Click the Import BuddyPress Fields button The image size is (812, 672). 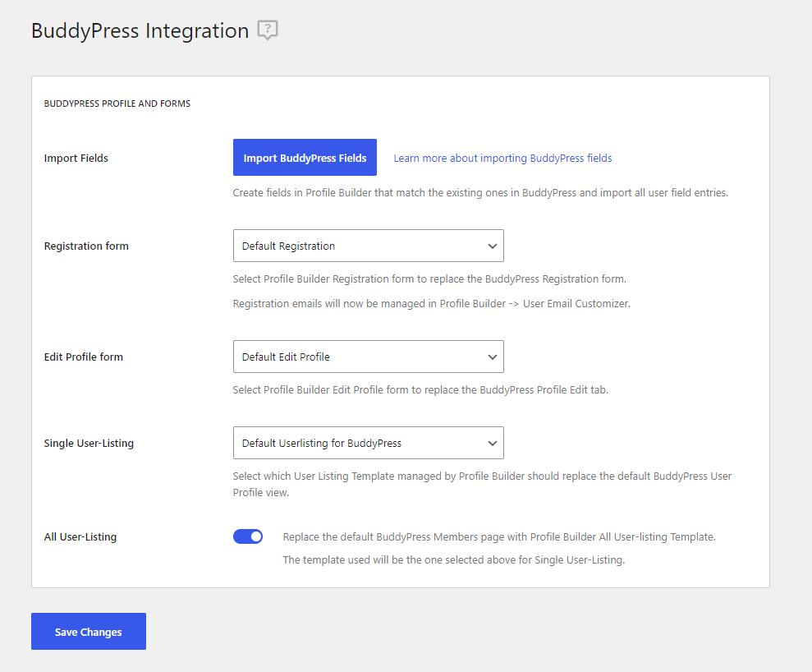[x=305, y=158]
